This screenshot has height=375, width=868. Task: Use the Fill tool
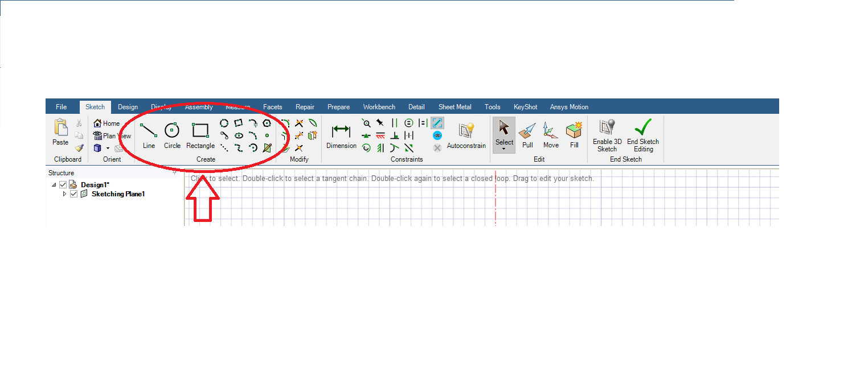pyautogui.click(x=574, y=135)
